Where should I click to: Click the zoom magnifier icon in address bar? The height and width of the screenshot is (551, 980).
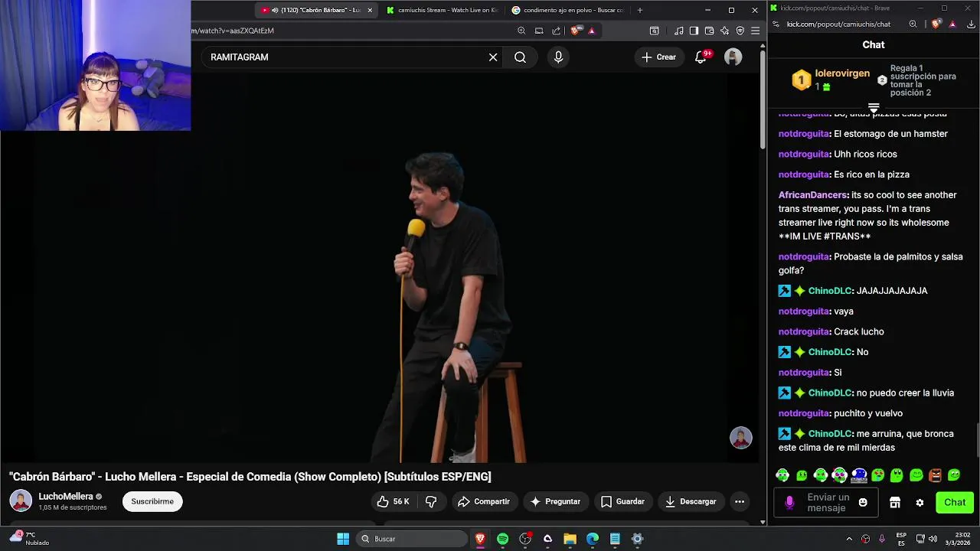[521, 31]
